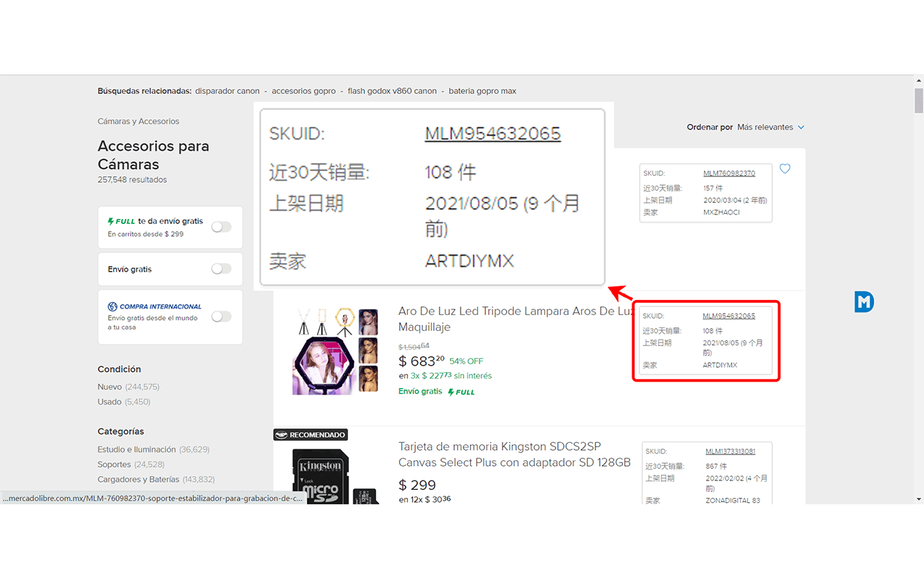Click the Kingston memory card thumbnail

tap(336, 475)
